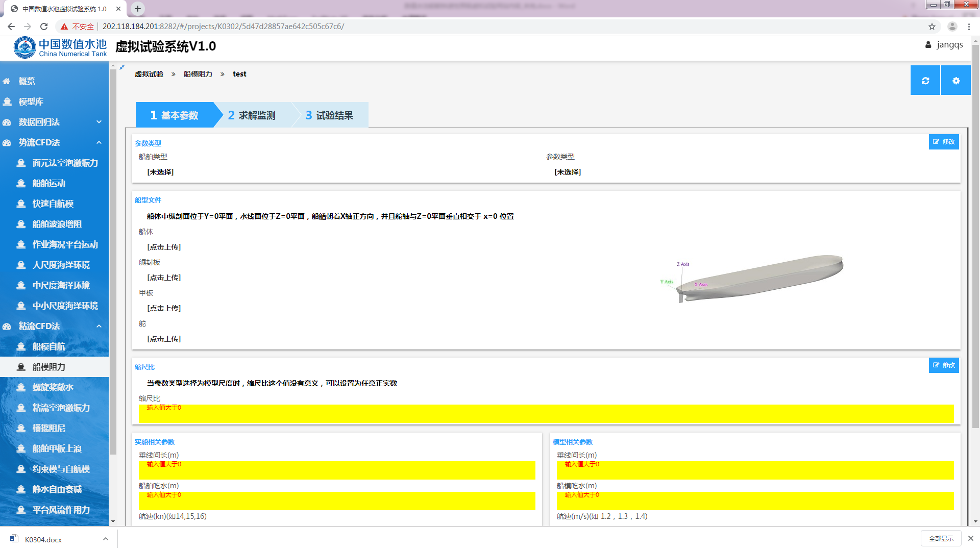Open K0304.docx download options arrow
Screen dimensions: 980x551
pyautogui.click(x=105, y=539)
